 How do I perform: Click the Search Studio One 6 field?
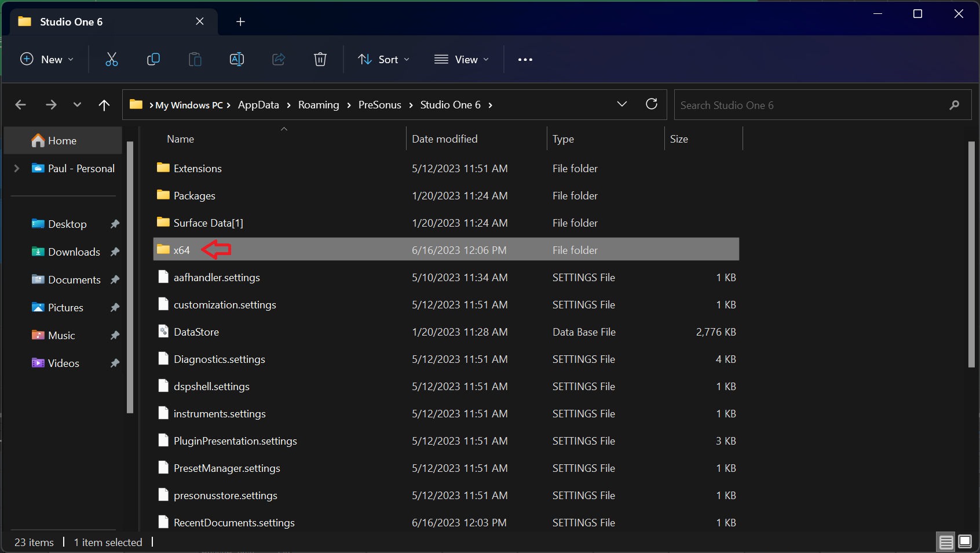(822, 105)
